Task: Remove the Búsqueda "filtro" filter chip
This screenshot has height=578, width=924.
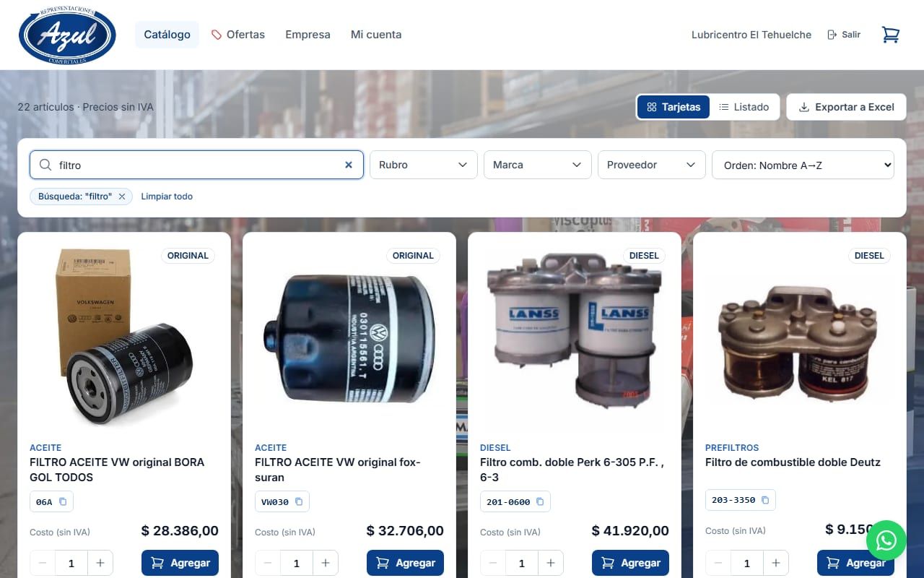Action: (x=122, y=197)
